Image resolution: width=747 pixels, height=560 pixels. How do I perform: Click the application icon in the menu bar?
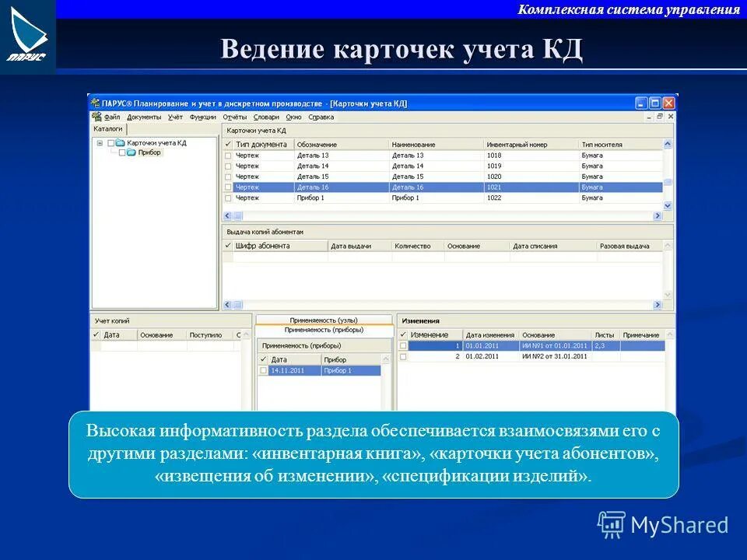[96, 117]
